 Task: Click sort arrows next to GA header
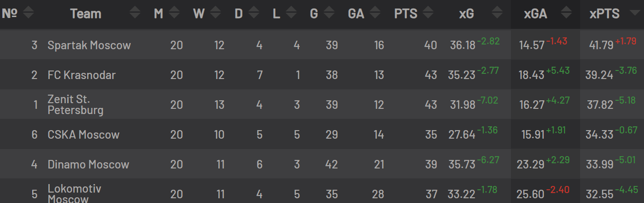point(376,13)
